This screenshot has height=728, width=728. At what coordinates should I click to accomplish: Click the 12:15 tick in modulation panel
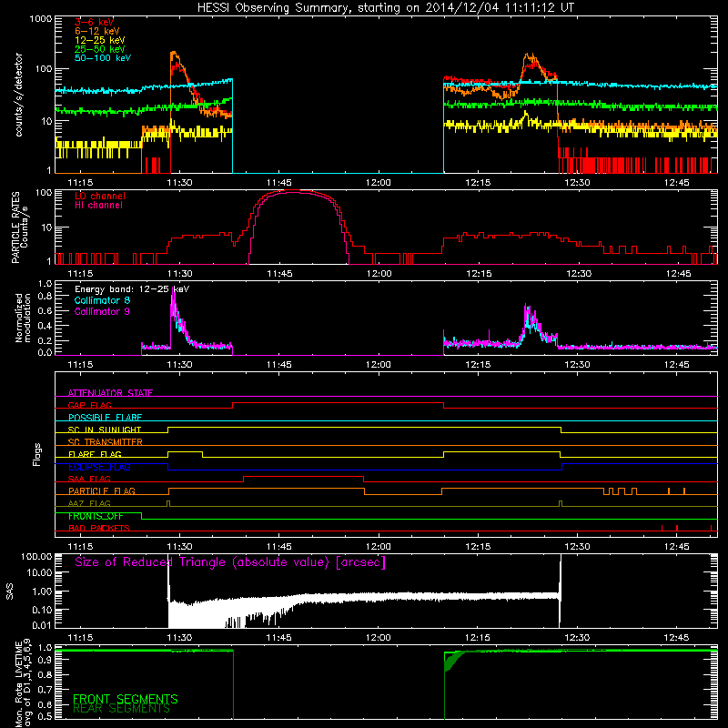click(479, 365)
